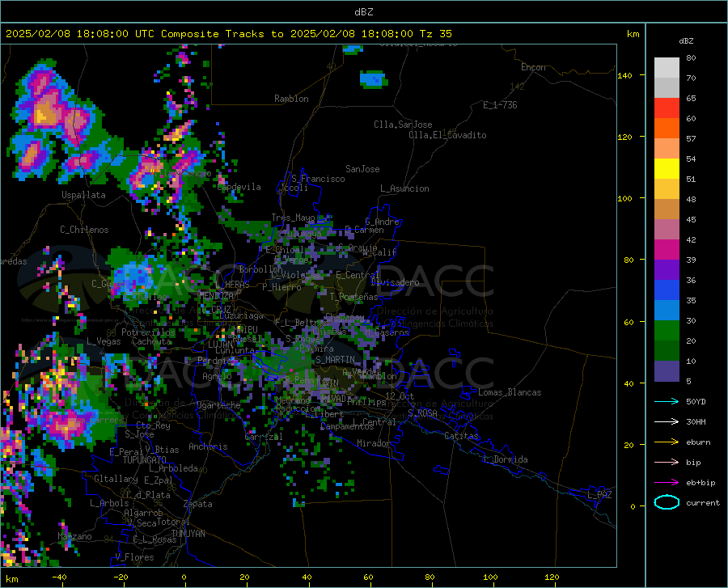Click the 'L_Dormida' map label

(x=505, y=459)
